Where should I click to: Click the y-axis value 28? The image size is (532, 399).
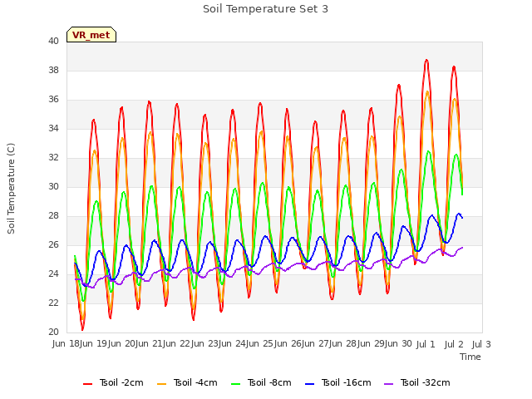tap(53, 216)
